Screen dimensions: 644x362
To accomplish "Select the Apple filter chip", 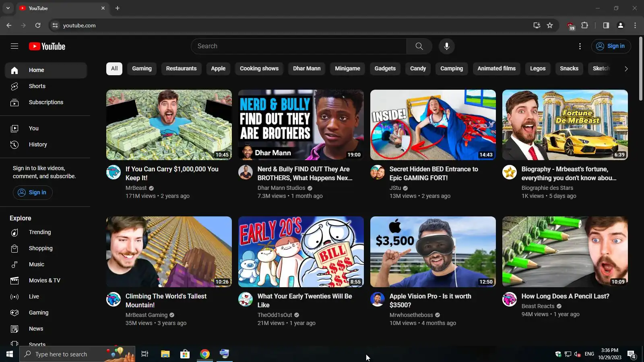I will (x=218, y=69).
